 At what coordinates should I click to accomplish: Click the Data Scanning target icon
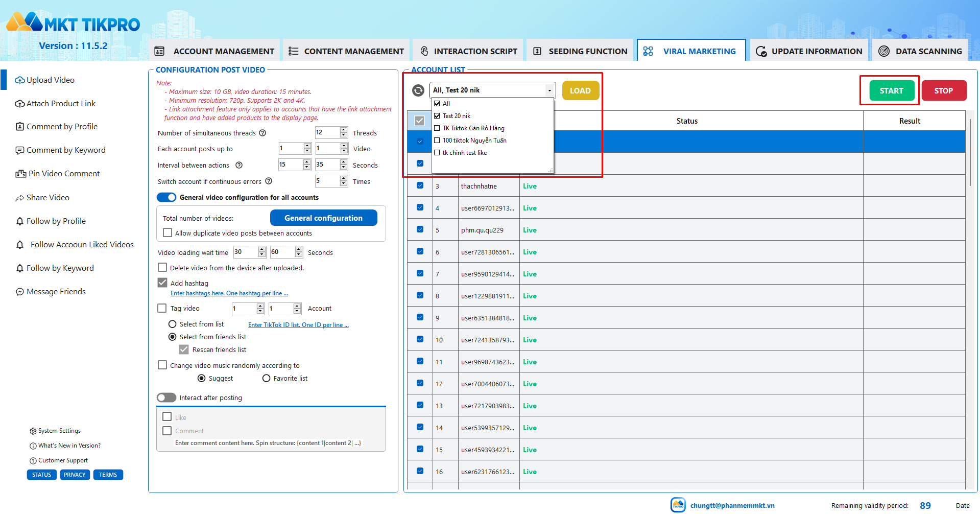[x=884, y=51]
